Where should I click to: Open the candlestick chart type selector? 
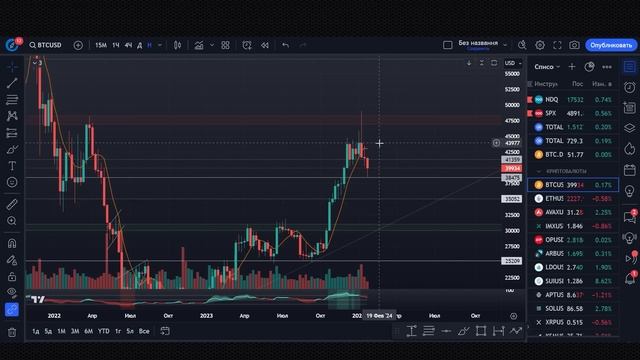pyautogui.click(x=178, y=45)
